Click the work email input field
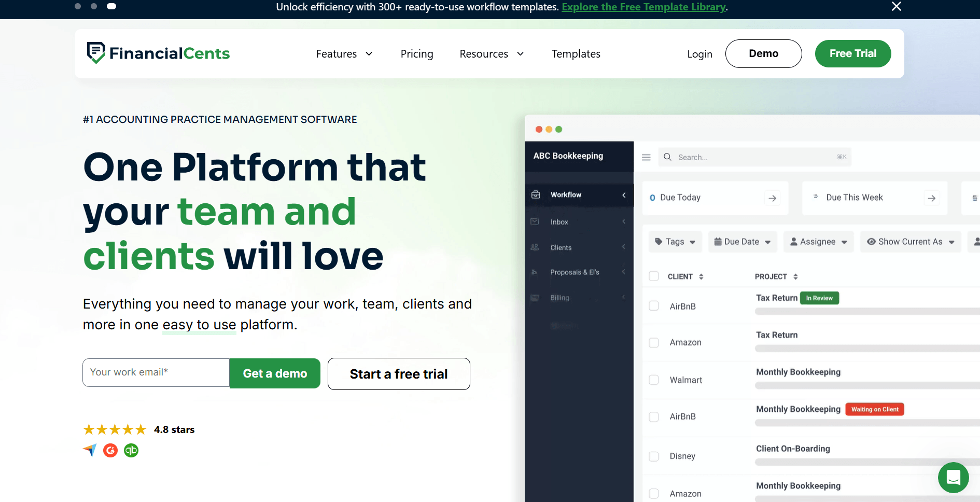Viewport: 980px width, 502px height. click(x=156, y=372)
